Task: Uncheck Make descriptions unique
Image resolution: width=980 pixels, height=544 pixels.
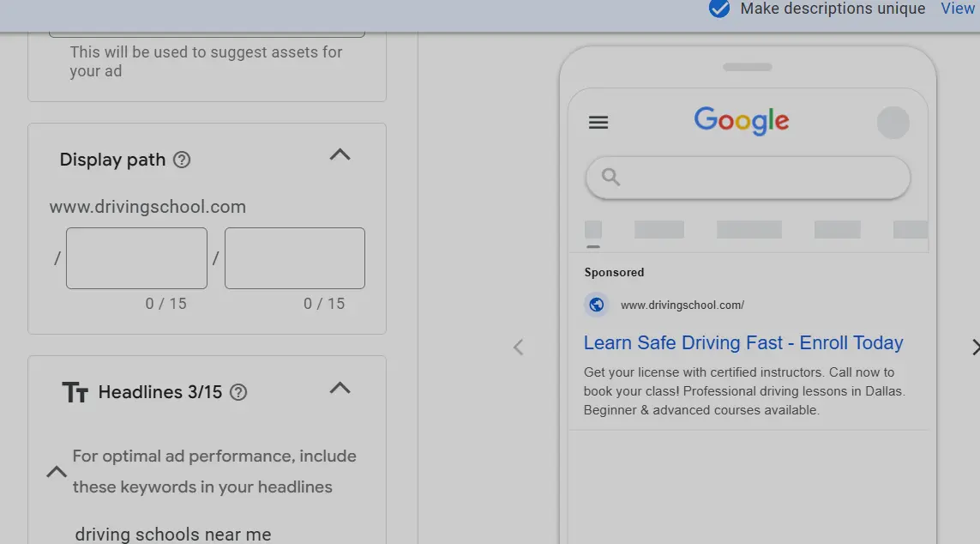Action: click(718, 9)
